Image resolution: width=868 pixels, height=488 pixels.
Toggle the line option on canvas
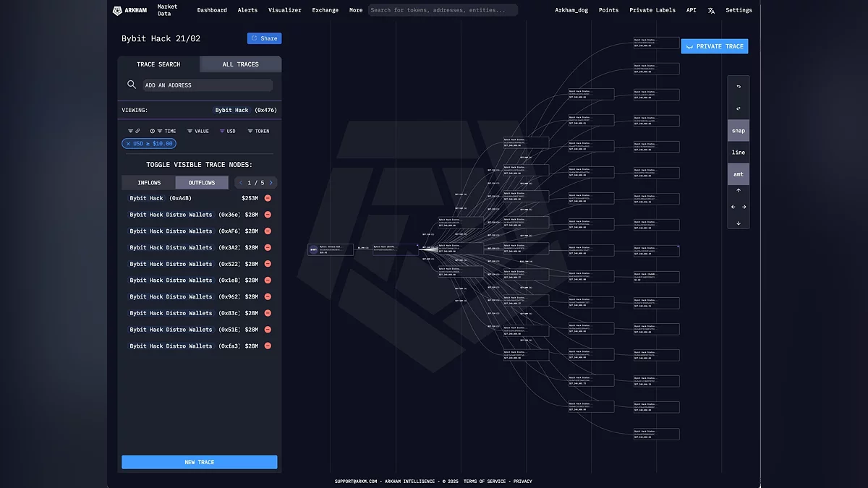click(739, 153)
